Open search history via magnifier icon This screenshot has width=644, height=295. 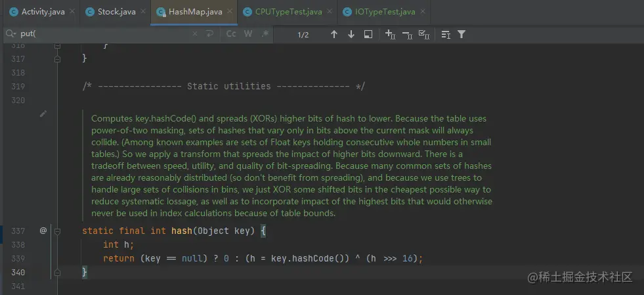pos(11,35)
